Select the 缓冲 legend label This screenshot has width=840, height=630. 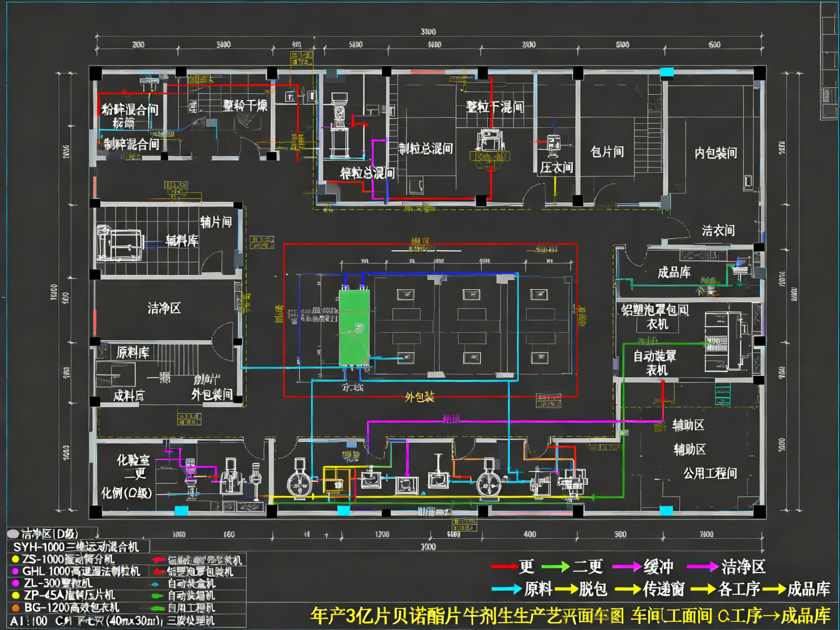(658, 567)
